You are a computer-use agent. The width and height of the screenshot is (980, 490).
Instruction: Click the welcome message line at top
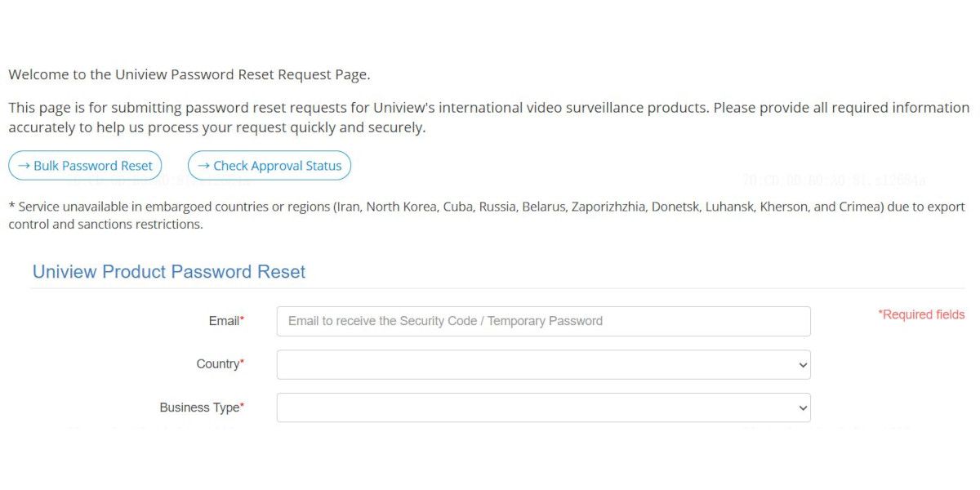tap(189, 74)
